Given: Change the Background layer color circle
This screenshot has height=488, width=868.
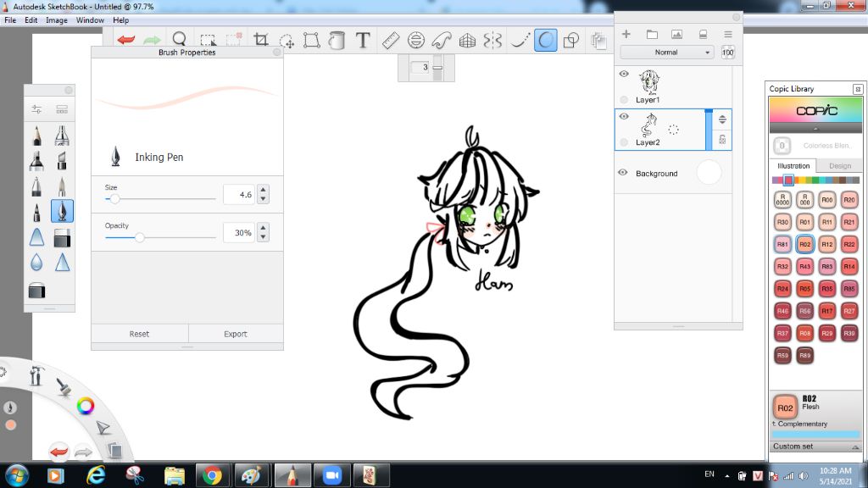Looking at the screenshot, I should 709,173.
